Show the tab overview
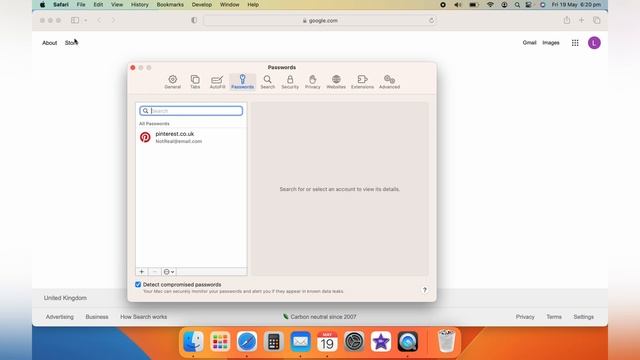The width and height of the screenshot is (640, 360). coord(596,20)
